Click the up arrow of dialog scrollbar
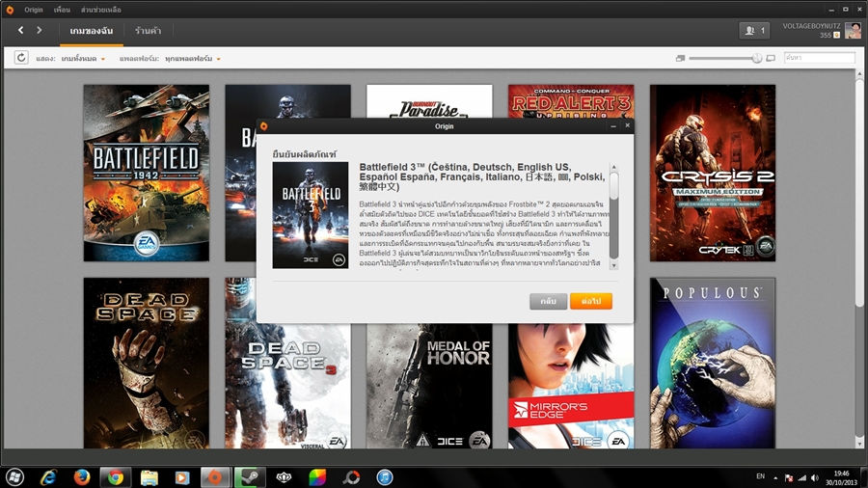The height and width of the screenshot is (488, 868). point(614,167)
